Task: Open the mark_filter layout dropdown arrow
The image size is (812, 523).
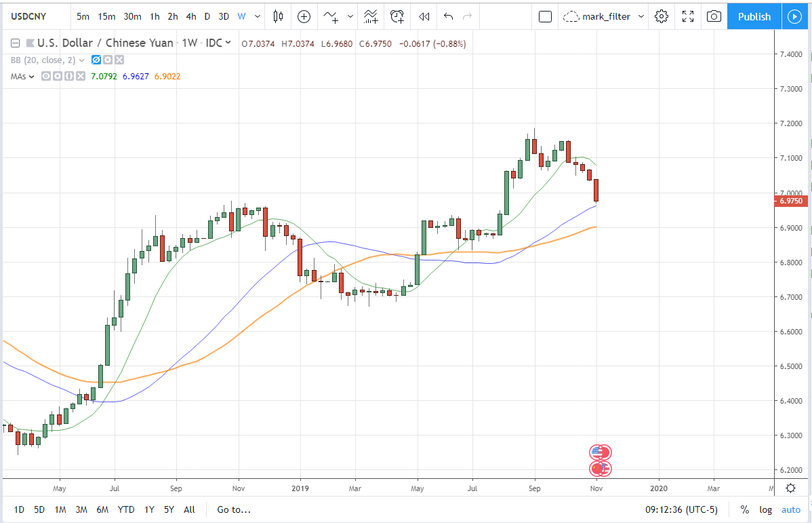Action: [x=641, y=16]
